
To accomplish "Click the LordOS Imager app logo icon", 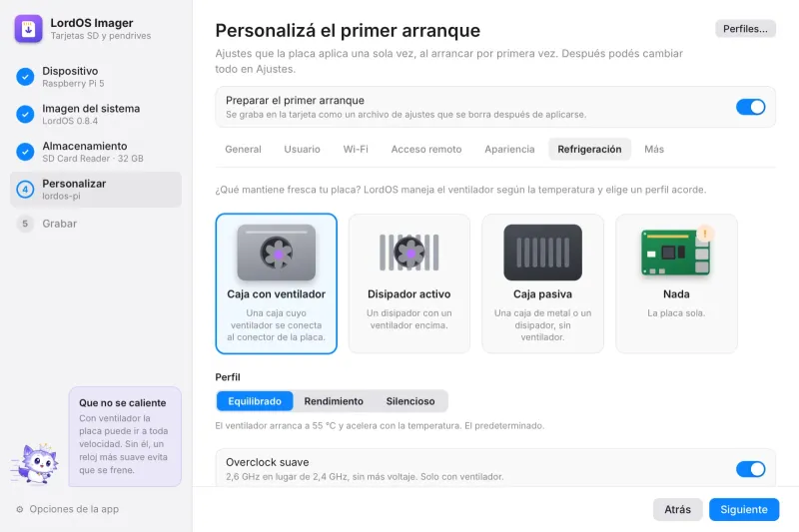I will click(x=29, y=29).
